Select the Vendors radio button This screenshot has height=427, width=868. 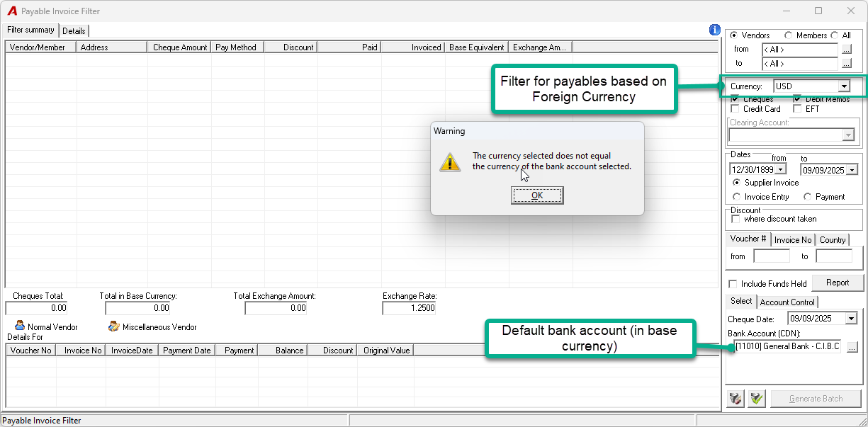(x=733, y=35)
